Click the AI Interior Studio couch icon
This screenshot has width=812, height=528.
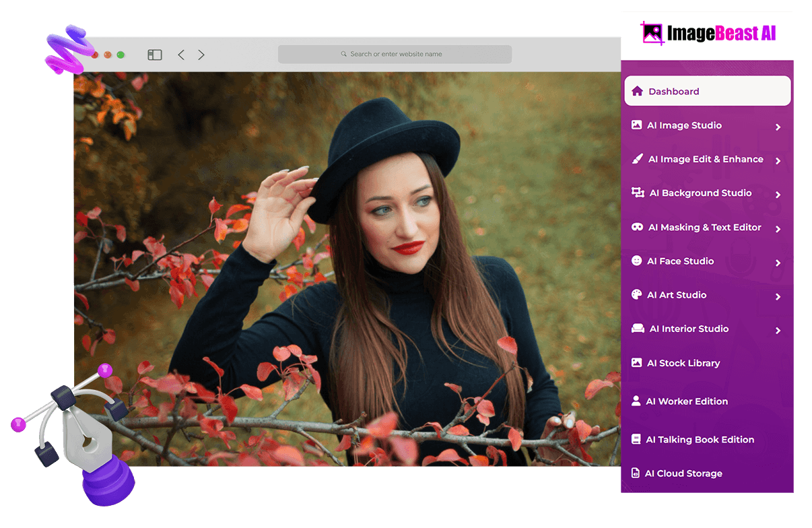click(638, 329)
